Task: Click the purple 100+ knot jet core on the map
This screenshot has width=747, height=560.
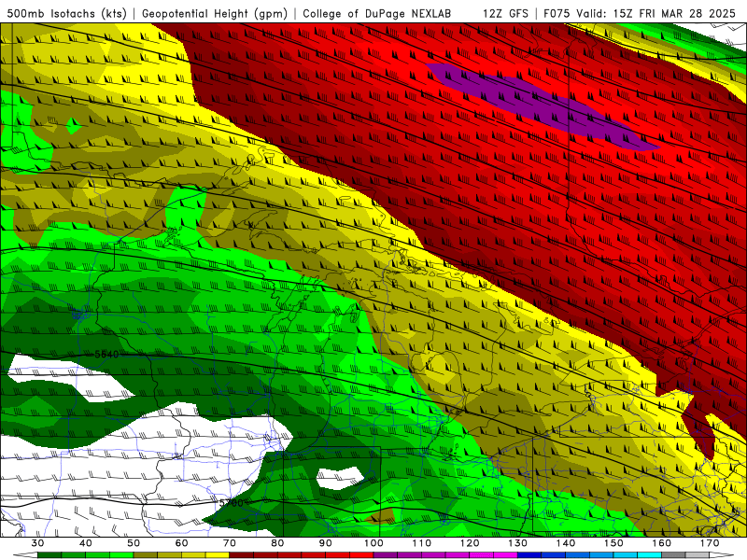Action: point(543,105)
